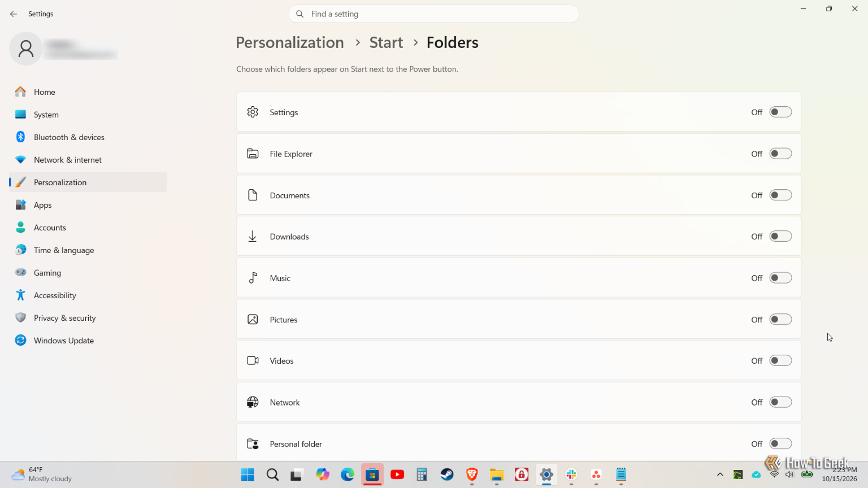Screen dimensions: 868x488
Task: Click the Personalization breadcrumb link
Action: pyautogui.click(x=290, y=42)
